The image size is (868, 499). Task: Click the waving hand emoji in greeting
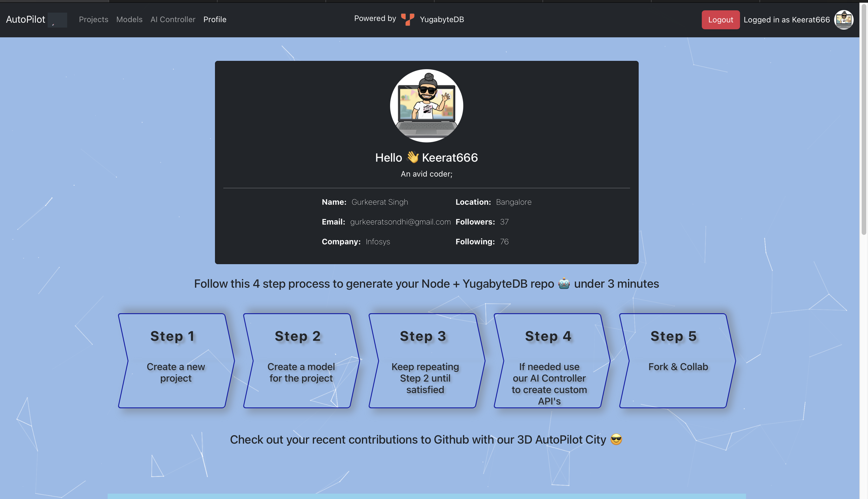412,157
